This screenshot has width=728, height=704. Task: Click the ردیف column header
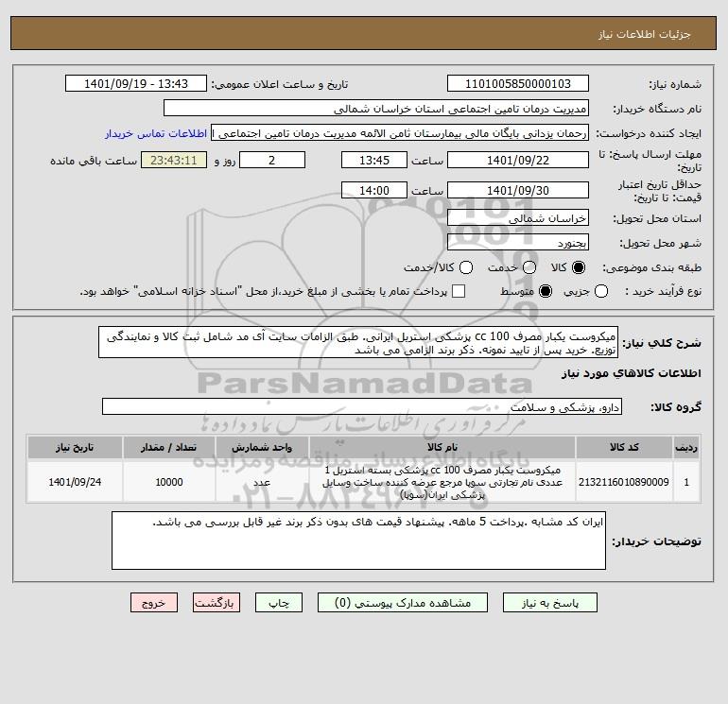[x=686, y=447]
